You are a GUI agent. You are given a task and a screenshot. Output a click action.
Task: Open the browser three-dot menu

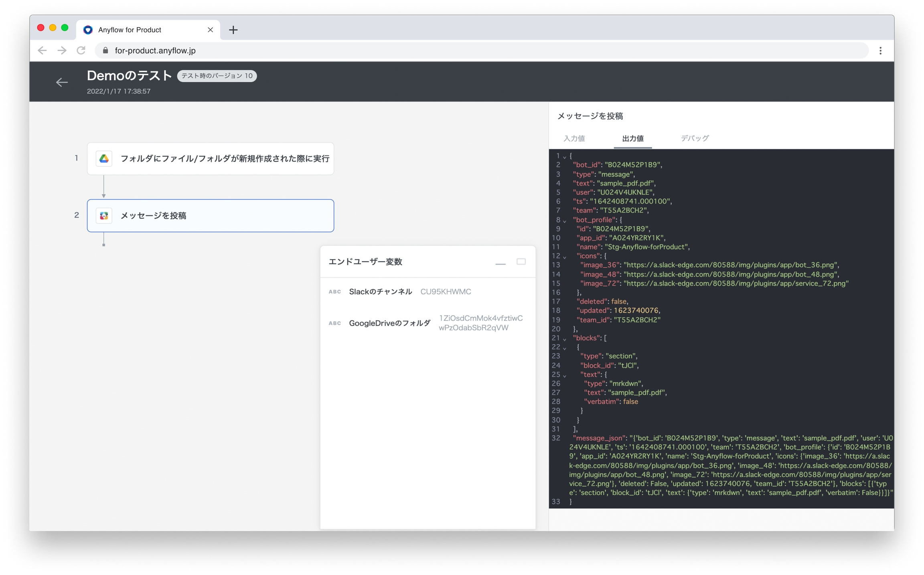[x=880, y=51]
